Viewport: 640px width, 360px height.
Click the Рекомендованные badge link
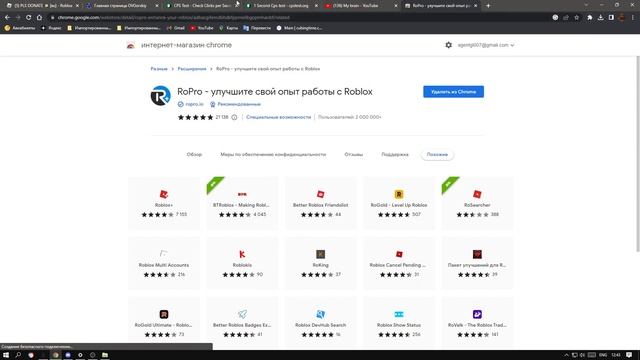(239, 104)
